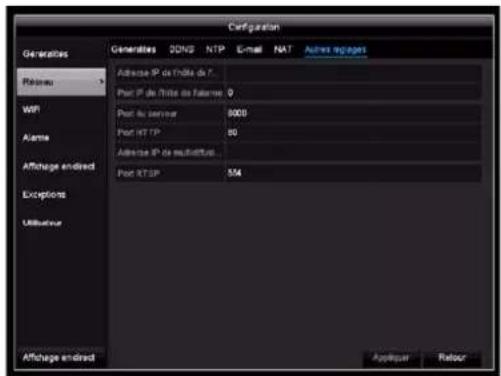This screenshot has width=501, height=376.
Task: Click the Appliquer button
Action: point(391,358)
